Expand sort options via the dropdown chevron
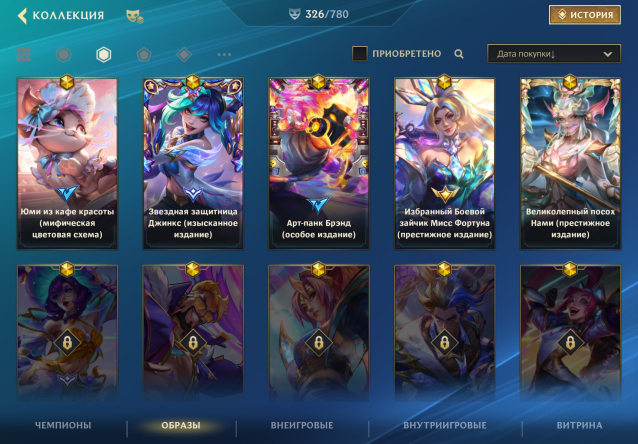The width and height of the screenshot is (638, 444). pyautogui.click(x=607, y=54)
